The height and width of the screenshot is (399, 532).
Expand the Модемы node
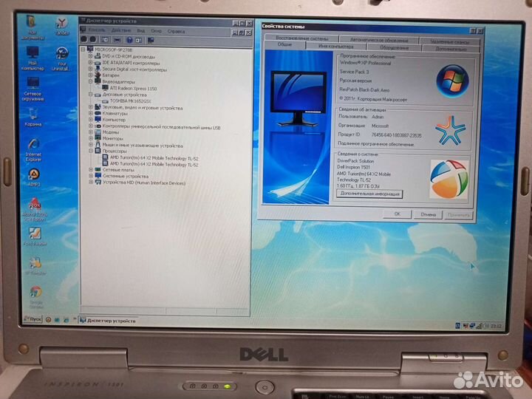click(x=91, y=132)
